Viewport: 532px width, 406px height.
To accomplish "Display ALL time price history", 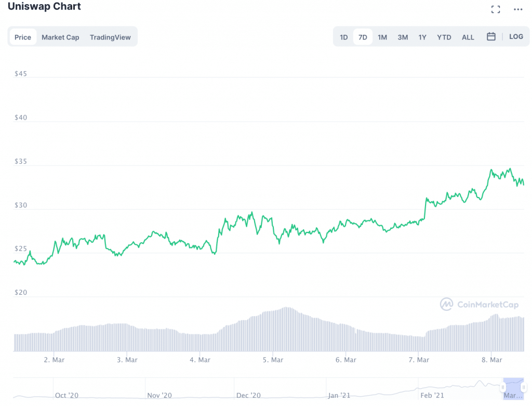I will [468, 37].
